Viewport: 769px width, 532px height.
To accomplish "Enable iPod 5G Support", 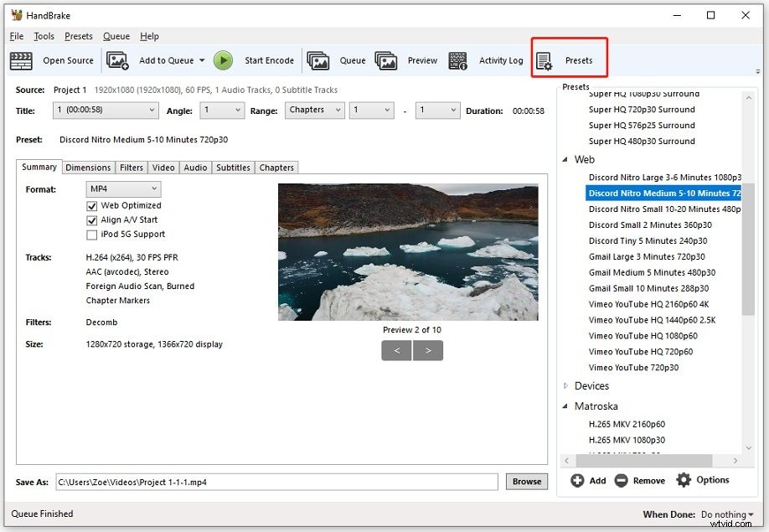I will pos(92,235).
